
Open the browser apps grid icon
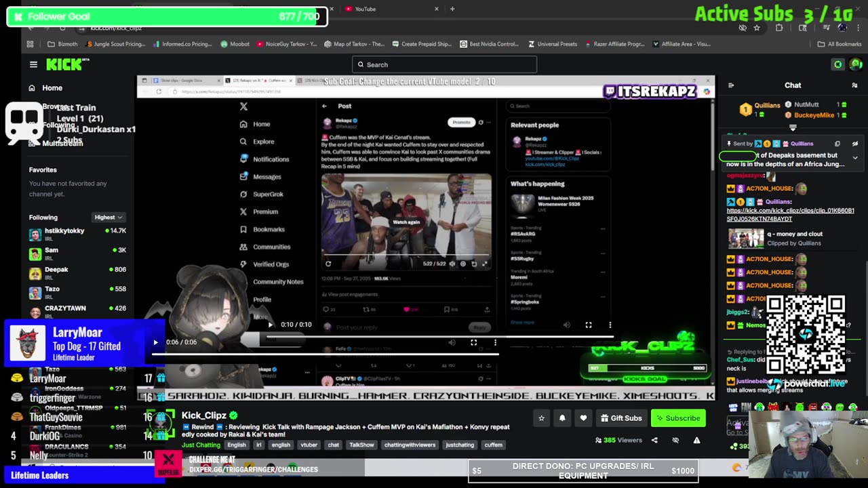(x=30, y=44)
